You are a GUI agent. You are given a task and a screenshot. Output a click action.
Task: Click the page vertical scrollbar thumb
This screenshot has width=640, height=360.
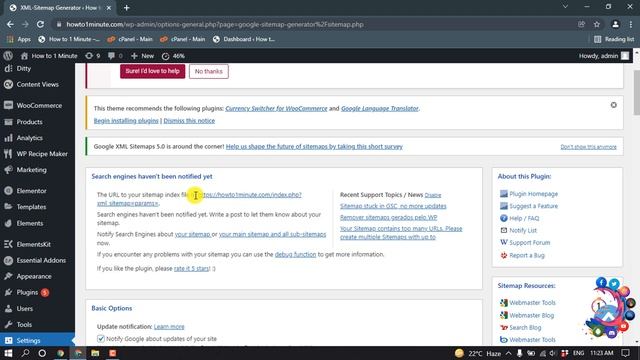[x=636, y=93]
